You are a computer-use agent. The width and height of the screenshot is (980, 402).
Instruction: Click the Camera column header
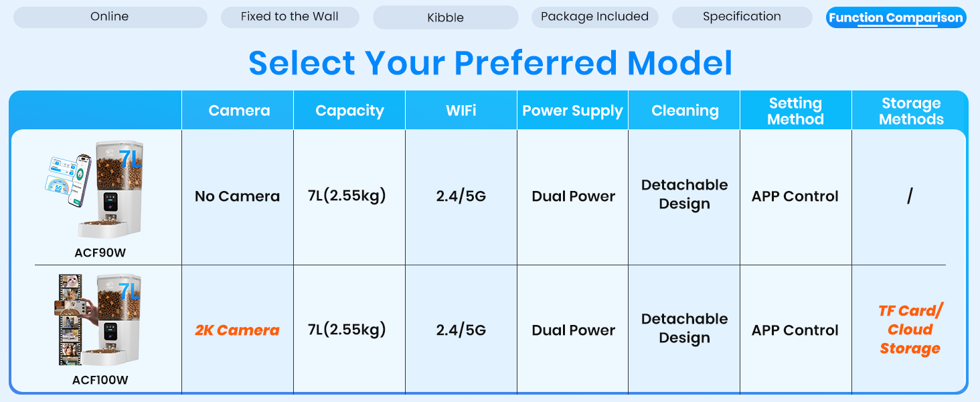(x=239, y=111)
